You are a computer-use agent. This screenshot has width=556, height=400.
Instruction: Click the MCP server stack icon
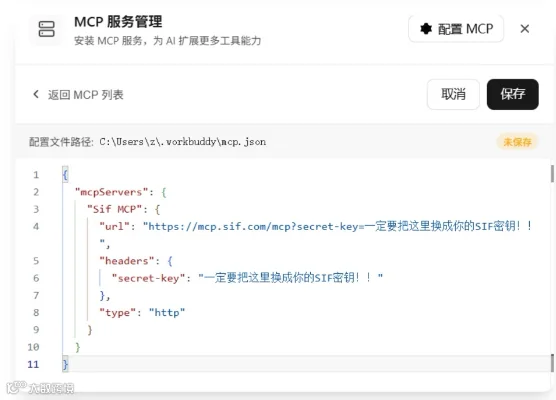(46, 29)
